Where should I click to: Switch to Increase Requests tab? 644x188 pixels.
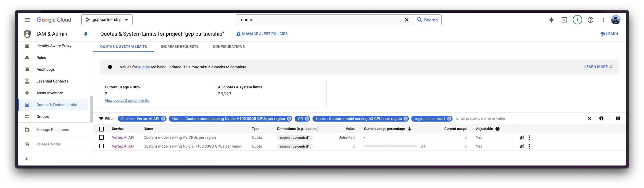click(180, 47)
